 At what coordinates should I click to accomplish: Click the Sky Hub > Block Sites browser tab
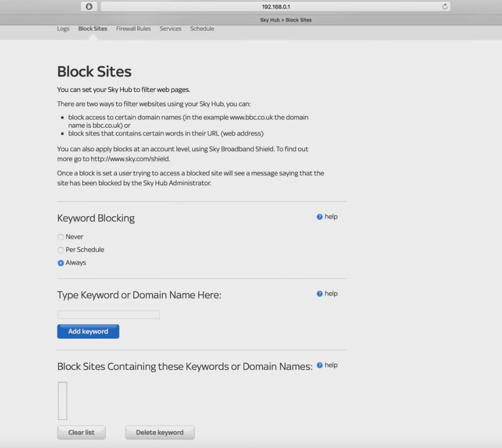click(x=285, y=20)
